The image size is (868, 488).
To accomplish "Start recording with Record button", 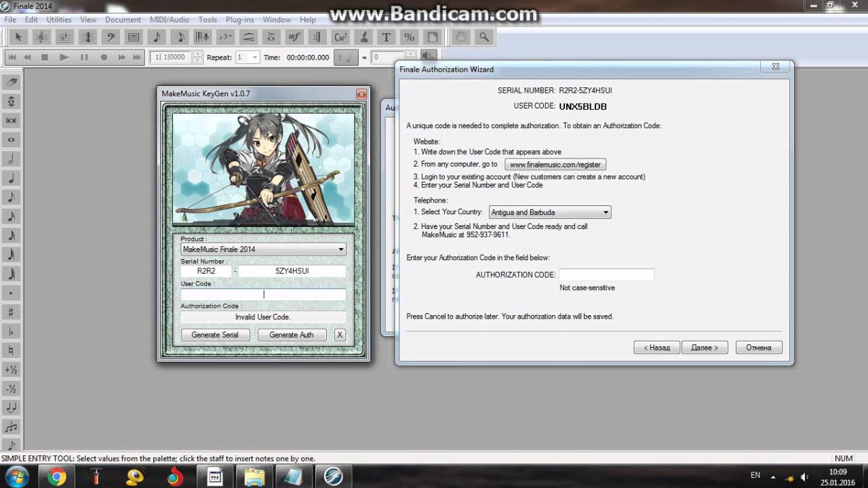I will (x=104, y=58).
